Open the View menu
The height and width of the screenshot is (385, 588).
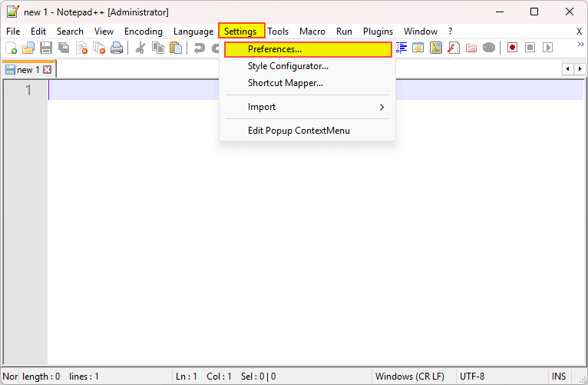[x=104, y=32]
